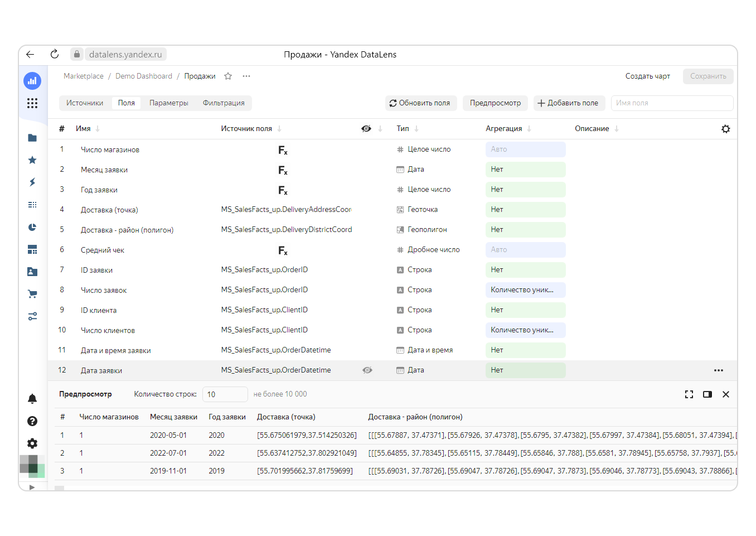Open row actions menu for Дата заявки
The width and height of the screenshot is (756, 536).
[719, 370]
